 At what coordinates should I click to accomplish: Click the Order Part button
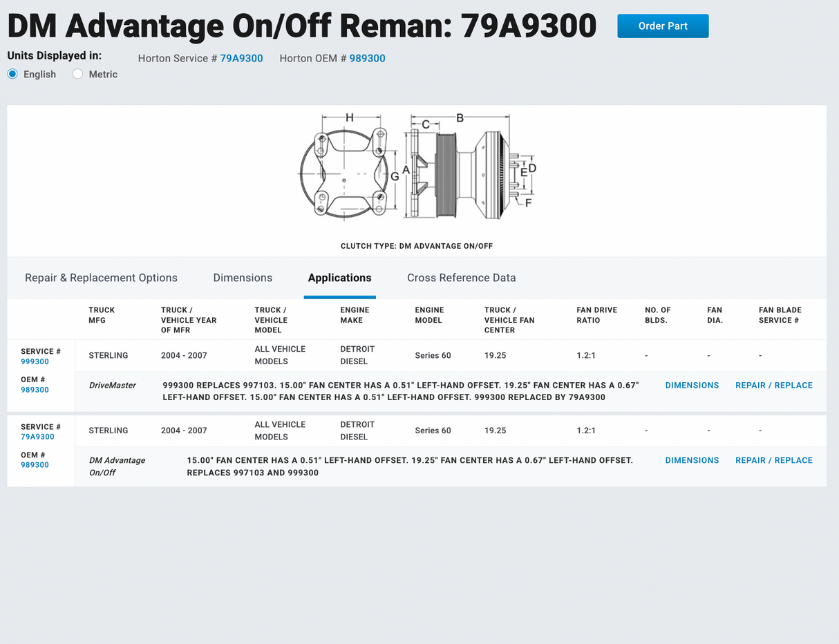click(x=662, y=26)
